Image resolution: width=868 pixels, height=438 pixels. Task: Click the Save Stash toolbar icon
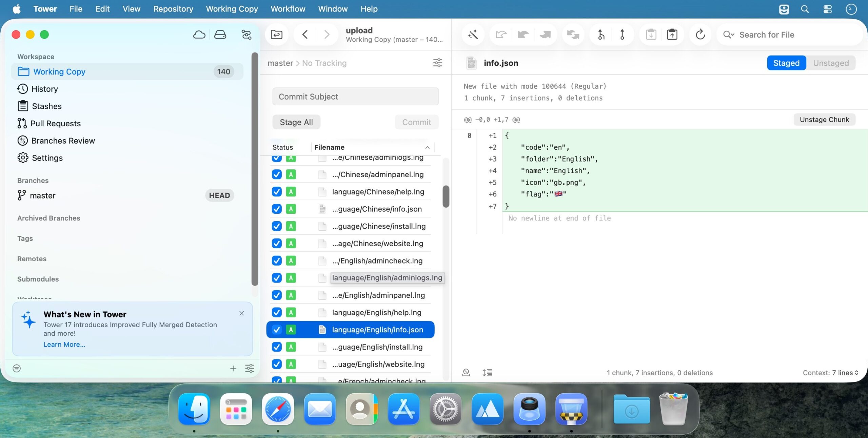[x=651, y=35]
